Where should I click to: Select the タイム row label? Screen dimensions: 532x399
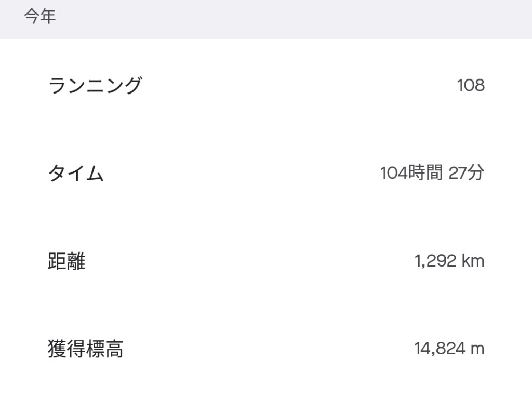pos(76,173)
